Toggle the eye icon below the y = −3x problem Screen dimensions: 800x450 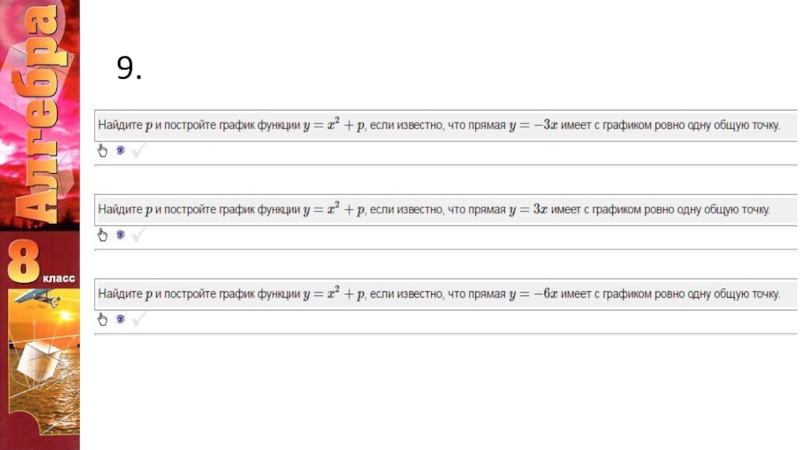click(120, 150)
